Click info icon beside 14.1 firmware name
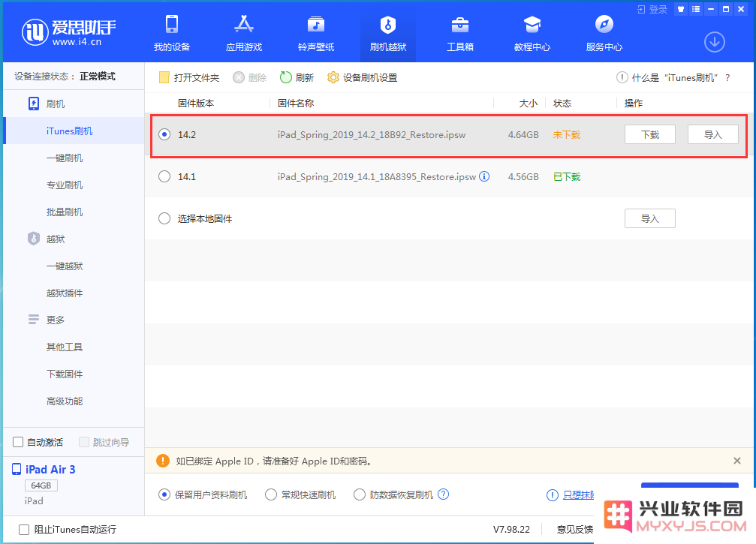The image size is (756, 544). tap(484, 176)
